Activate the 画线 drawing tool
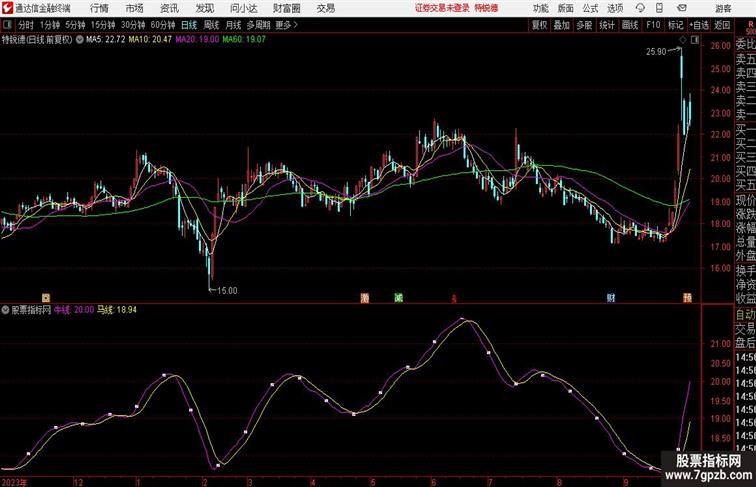The width and height of the screenshot is (756, 487). tap(629, 25)
